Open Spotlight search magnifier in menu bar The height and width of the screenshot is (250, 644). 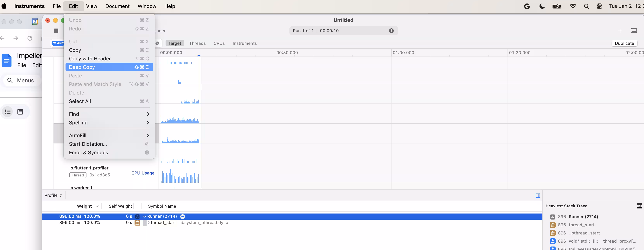pos(586,6)
